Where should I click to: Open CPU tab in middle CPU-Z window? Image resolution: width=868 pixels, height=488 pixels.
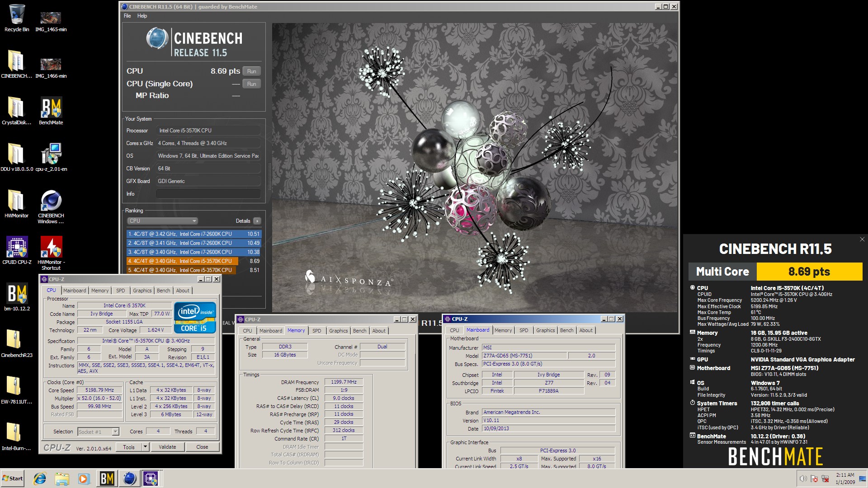[x=248, y=331]
